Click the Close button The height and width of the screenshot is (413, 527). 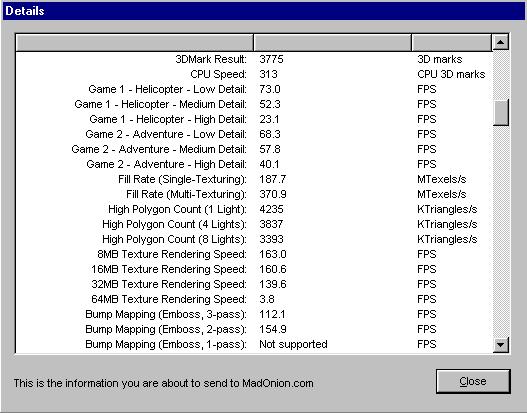[473, 381]
